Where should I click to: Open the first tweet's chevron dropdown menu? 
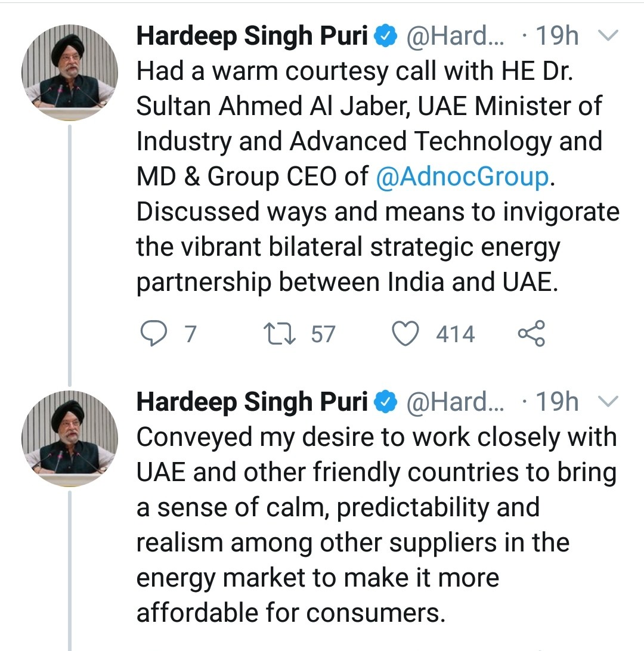607,37
